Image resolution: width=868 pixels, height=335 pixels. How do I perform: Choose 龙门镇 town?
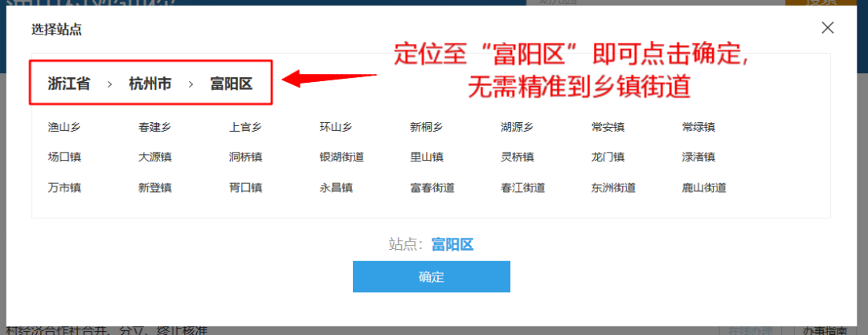tap(608, 157)
